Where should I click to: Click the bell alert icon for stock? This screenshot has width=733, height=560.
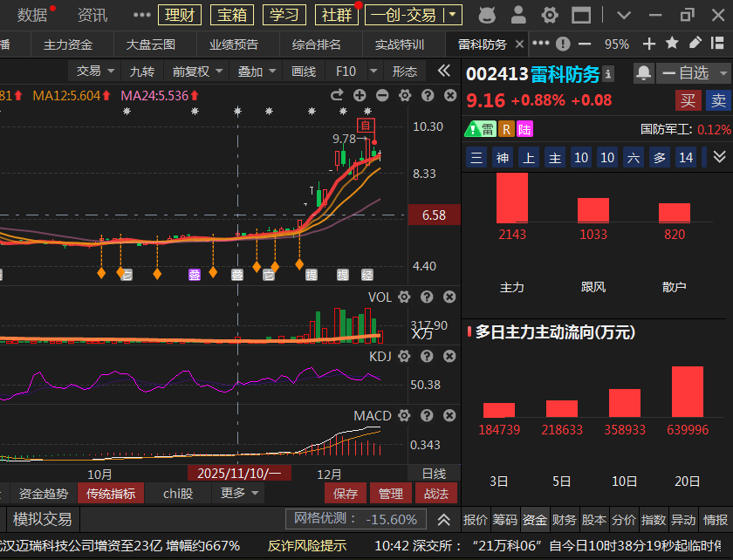tap(644, 73)
